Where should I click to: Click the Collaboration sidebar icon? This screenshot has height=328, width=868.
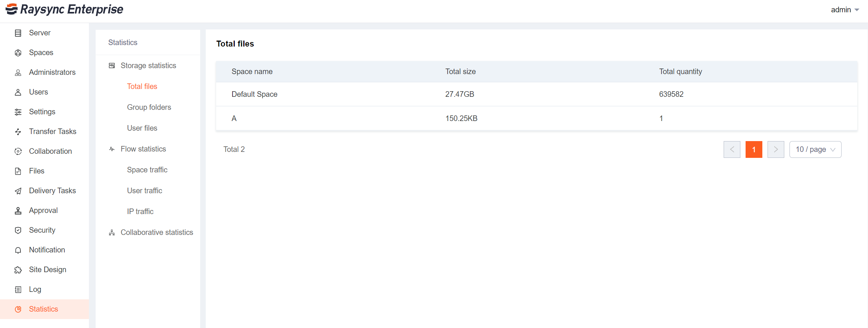coord(18,152)
